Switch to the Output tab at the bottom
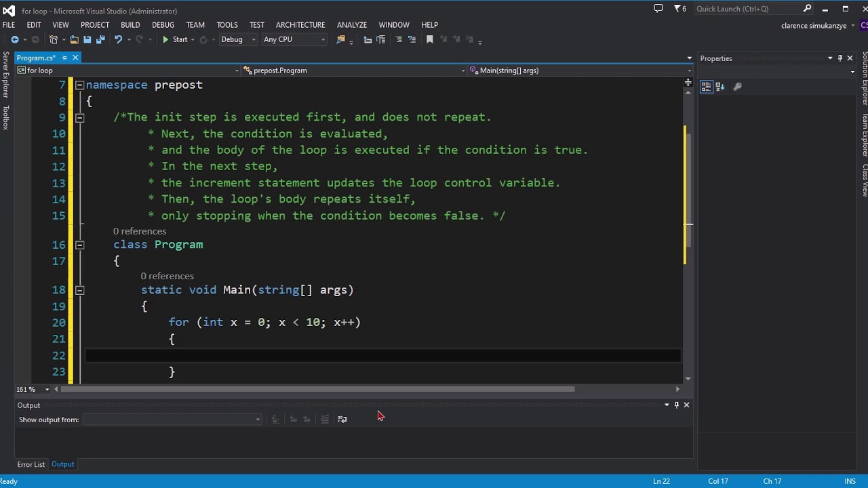Screen dimensions: 868x488 pyautogui.click(x=62, y=464)
